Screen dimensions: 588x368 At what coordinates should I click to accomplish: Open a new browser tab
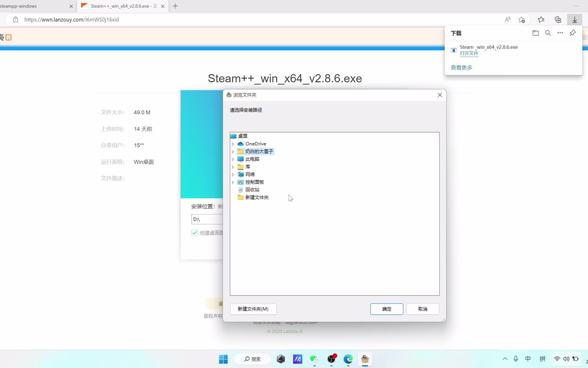coord(175,6)
